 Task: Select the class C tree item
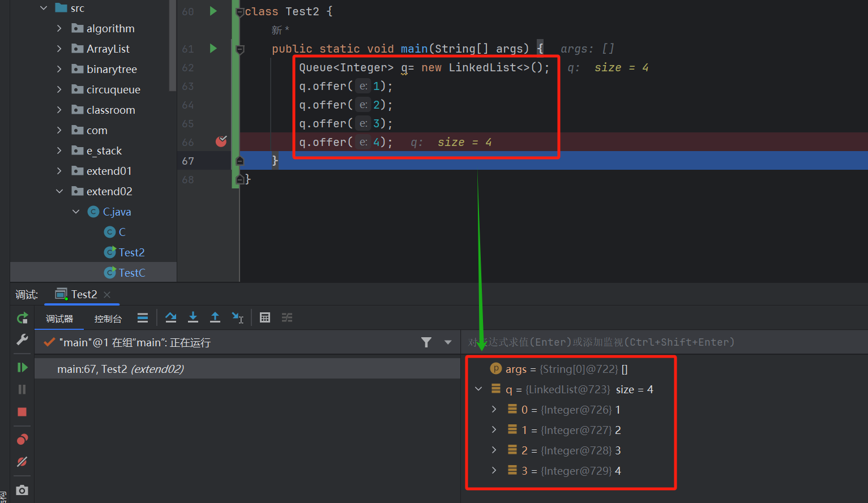tap(116, 232)
